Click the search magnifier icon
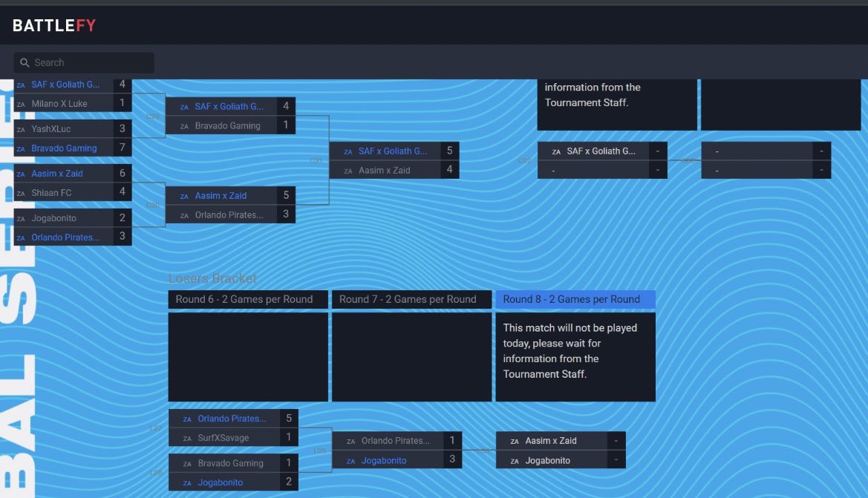This screenshot has width=868, height=498. coord(25,62)
